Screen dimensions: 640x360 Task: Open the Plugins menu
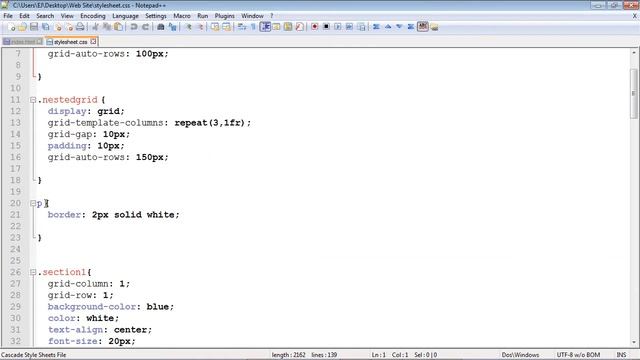[x=224, y=16]
